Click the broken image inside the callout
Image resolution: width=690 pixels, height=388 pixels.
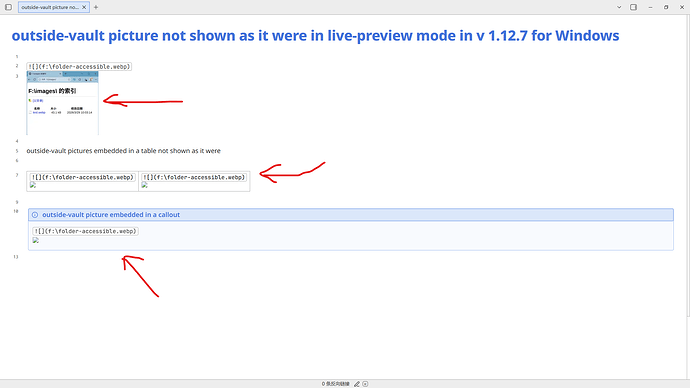pos(36,240)
